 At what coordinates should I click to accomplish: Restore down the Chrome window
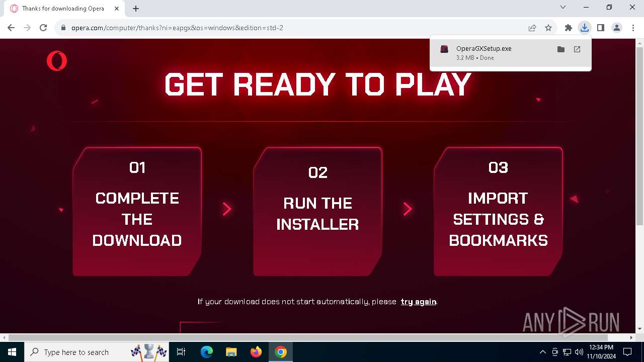click(x=609, y=7)
